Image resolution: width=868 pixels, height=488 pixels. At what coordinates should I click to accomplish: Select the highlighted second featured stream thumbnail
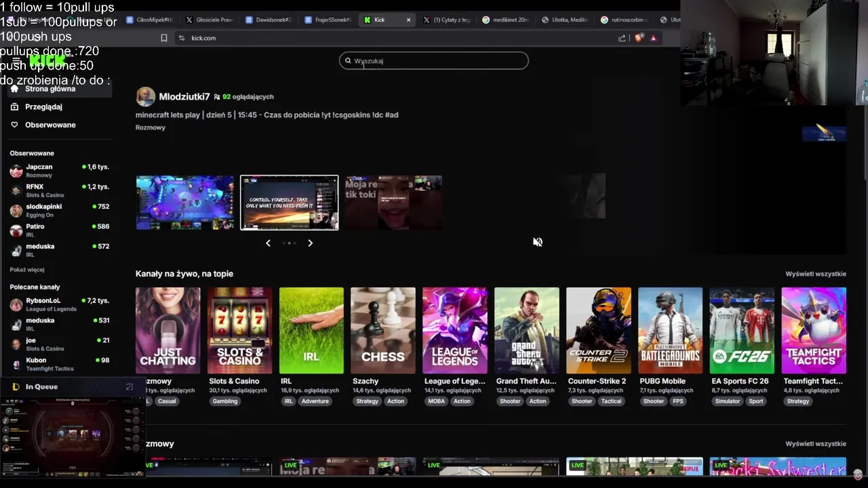click(290, 203)
